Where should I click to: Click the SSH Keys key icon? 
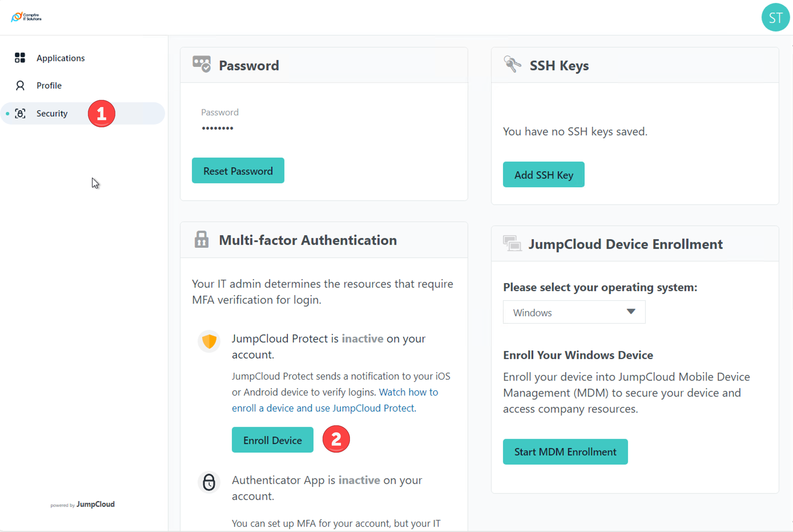pos(512,64)
